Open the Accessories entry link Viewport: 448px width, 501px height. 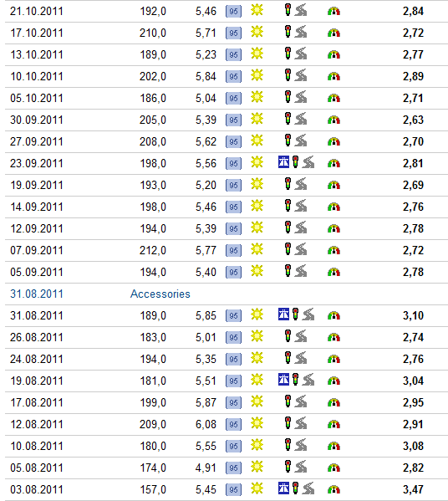(x=160, y=294)
